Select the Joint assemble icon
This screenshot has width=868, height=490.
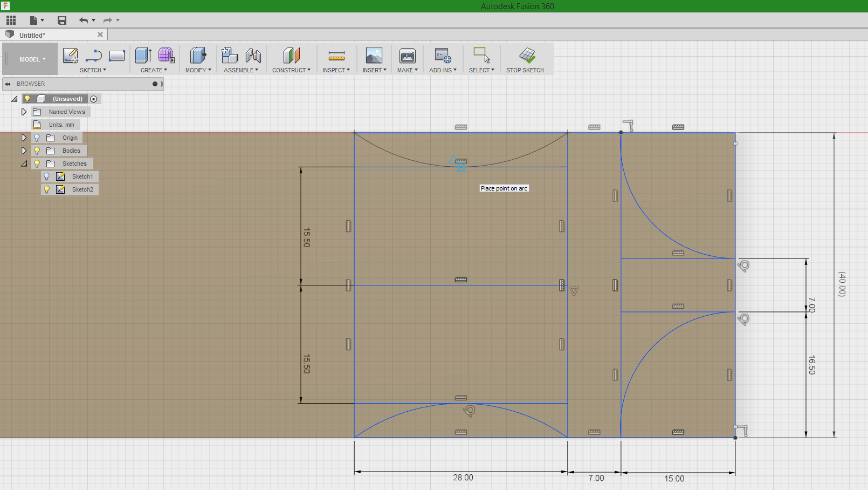253,56
